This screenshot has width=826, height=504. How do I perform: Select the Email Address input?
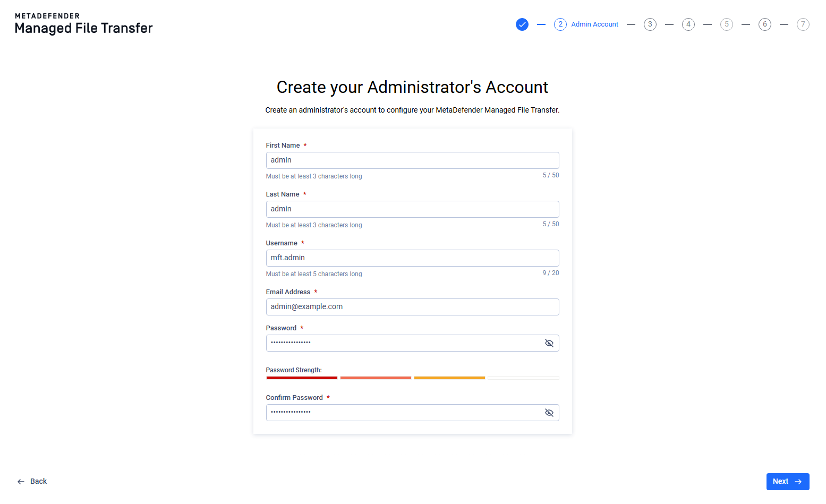pos(412,307)
